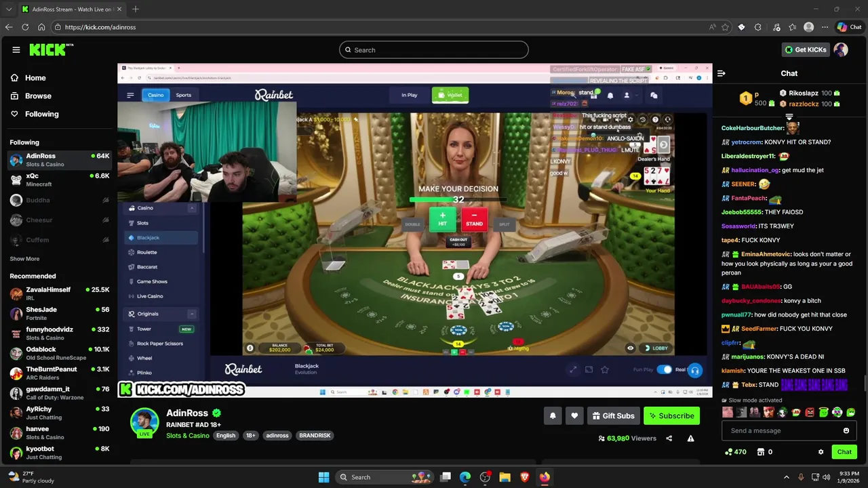This screenshot has height=488, width=868.
Task: Insert the Joker emote from quick emotes
Action: 782,412
